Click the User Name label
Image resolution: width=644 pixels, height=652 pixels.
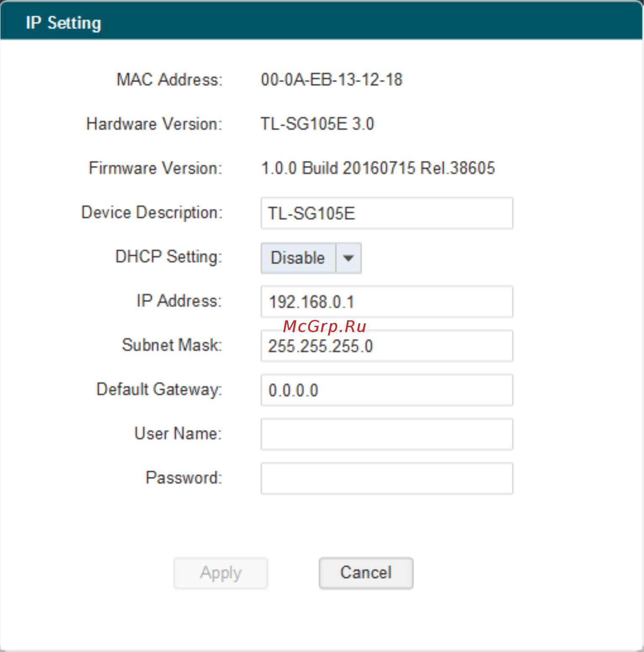click(178, 433)
